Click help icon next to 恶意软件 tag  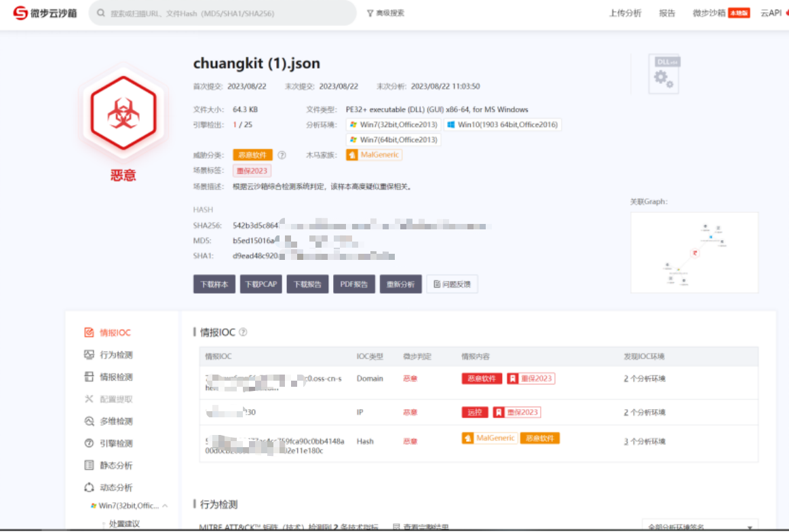pos(282,155)
